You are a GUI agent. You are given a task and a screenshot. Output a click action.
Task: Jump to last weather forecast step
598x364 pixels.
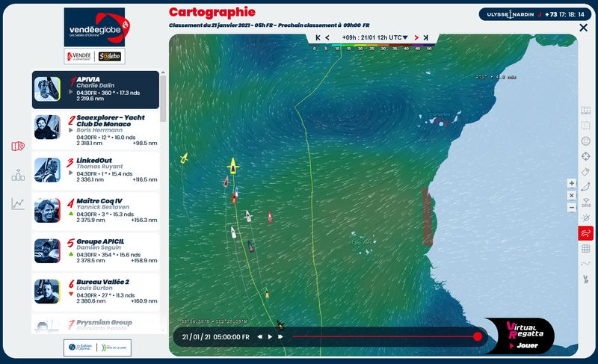coord(426,37)
